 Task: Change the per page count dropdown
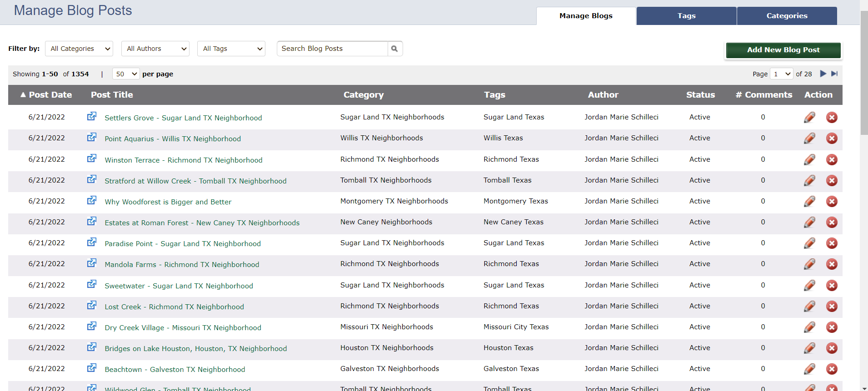(x=126, y=74)
